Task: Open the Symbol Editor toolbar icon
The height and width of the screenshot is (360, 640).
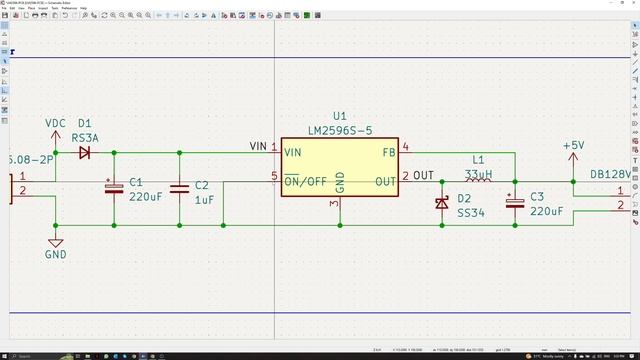Action: [224, 15]
